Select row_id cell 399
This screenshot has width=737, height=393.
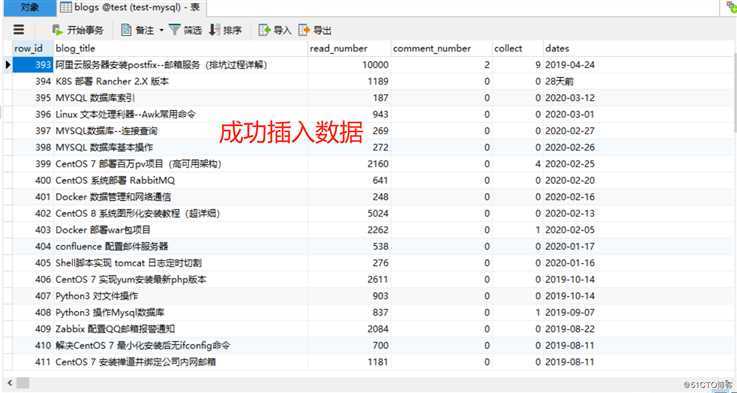pos(32,164)
